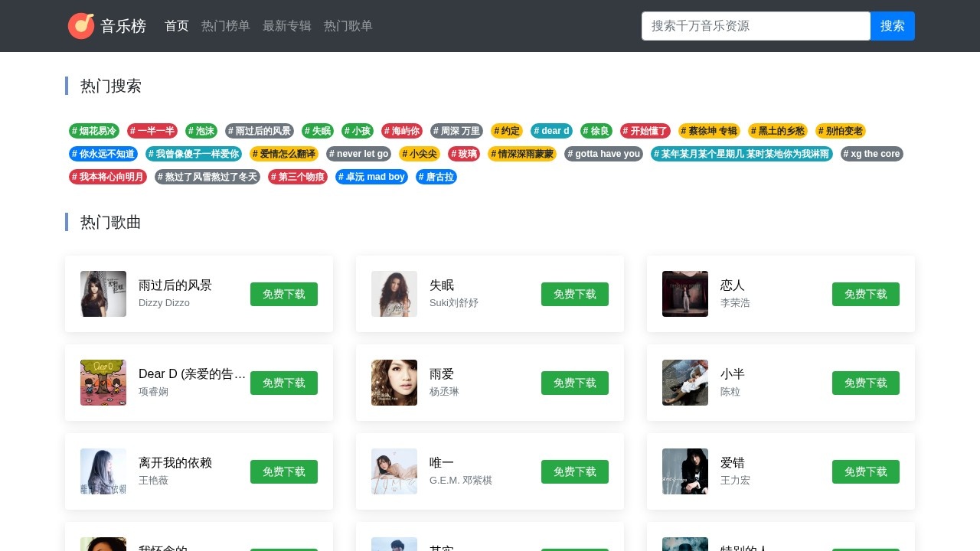
Task: Switch to 热门歌单 page
Action: 348,26
